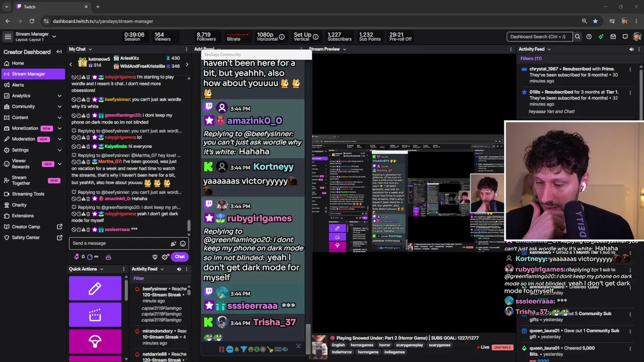This screenshot has width=644, height=362.
Task: Open the Stream Preview panel dropdown
Action: pyautogui.click(x=344, y=49)
